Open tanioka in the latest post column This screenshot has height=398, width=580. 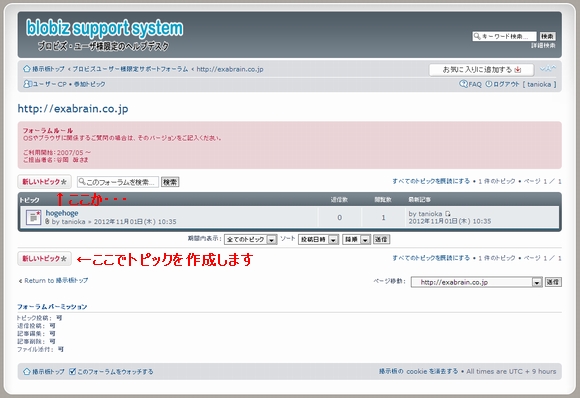tap(430, 214)
